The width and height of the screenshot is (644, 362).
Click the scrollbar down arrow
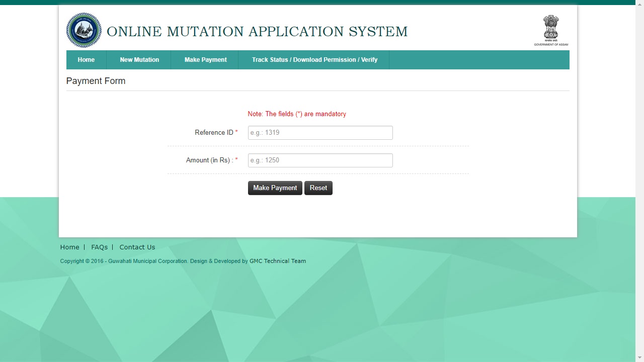point(640,358)
